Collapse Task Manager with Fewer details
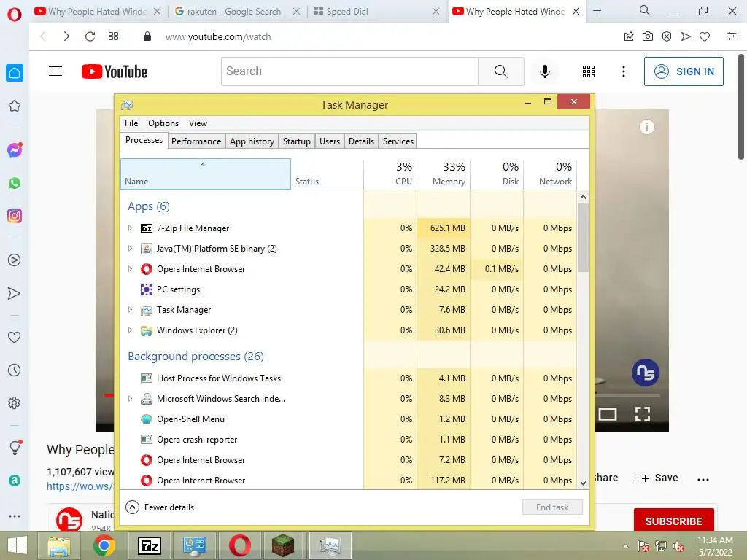The height and width of the screenshot is (560, 747). (x=160, y=507)
